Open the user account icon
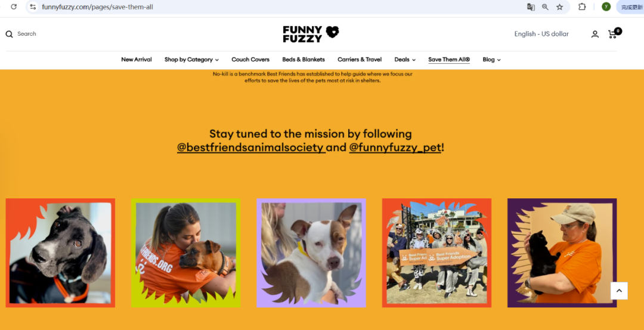The width and height of the screenshot is (644, 330). tap(595, 34)
